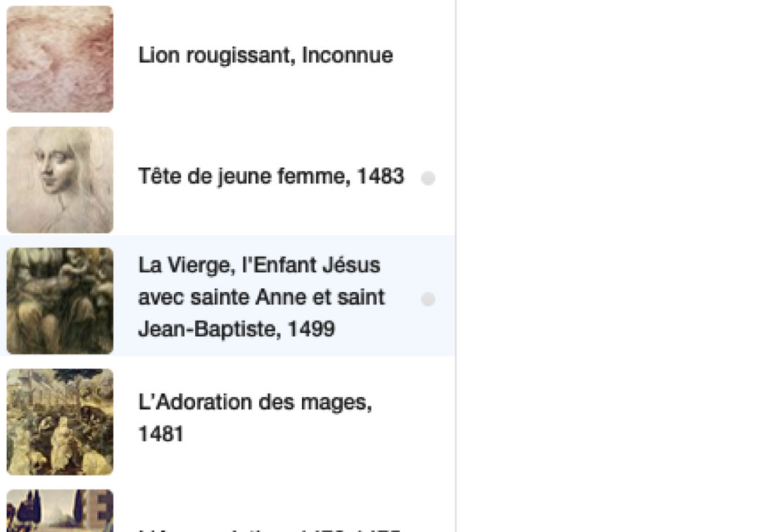760x532 pixels.
Task: Select the sainte Anne cartoon thumbnail
Action: coord(60,300)
